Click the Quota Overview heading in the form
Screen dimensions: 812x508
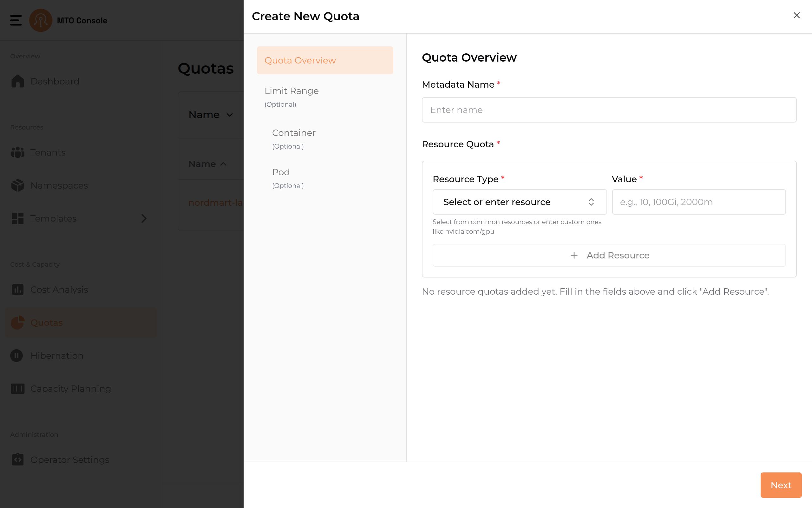coord(469,57)
